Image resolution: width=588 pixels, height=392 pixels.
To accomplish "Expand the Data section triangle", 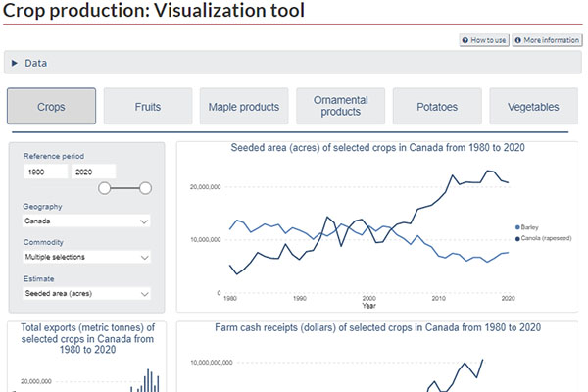I will pos(15,63).
